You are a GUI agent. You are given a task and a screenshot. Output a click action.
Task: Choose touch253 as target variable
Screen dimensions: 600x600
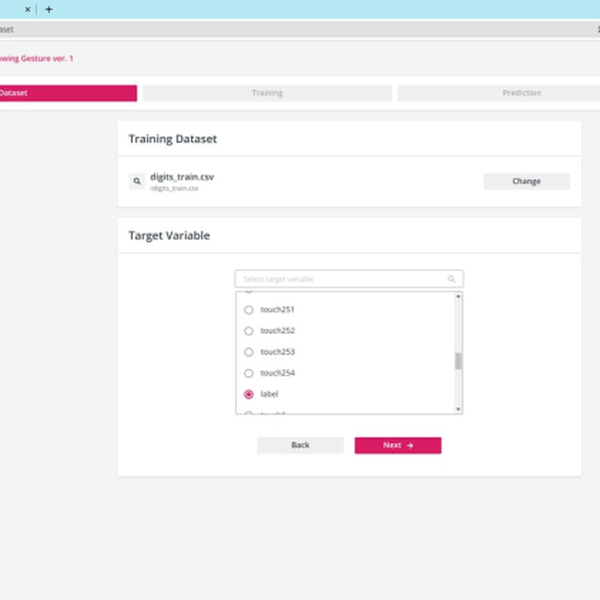tap(249, 352)
